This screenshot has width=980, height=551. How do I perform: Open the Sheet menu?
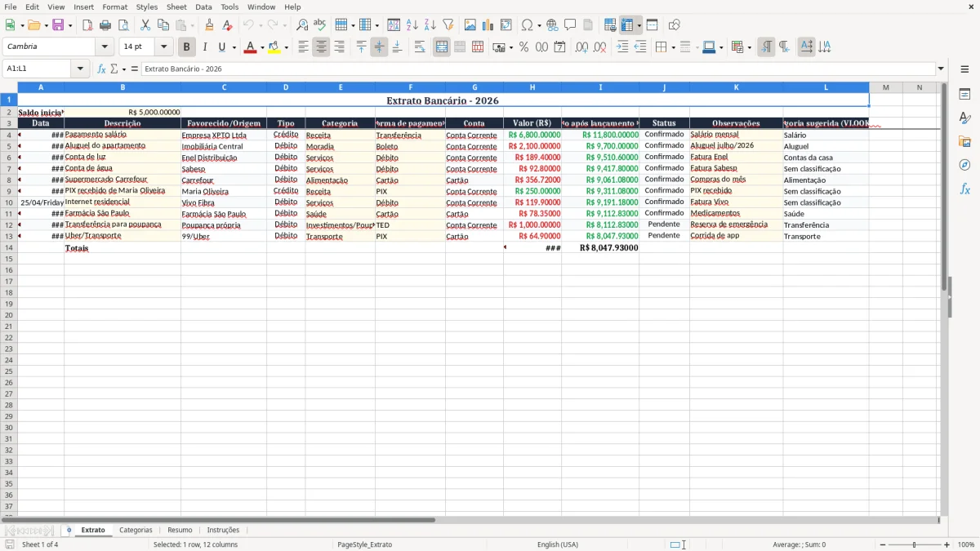click(x=176, y=7)
